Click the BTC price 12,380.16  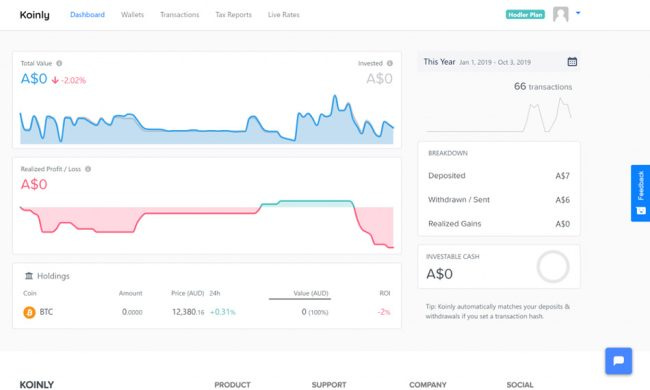pyautogui.click(x=188, y=312)
